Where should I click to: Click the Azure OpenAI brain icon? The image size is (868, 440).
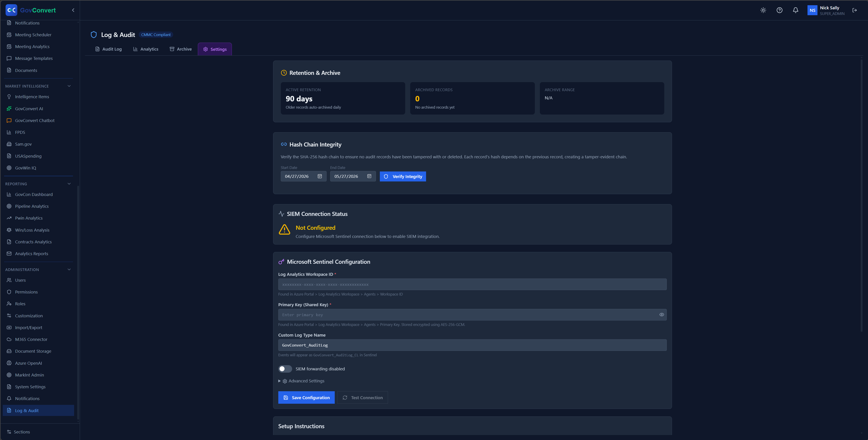(x=9, y=363)
